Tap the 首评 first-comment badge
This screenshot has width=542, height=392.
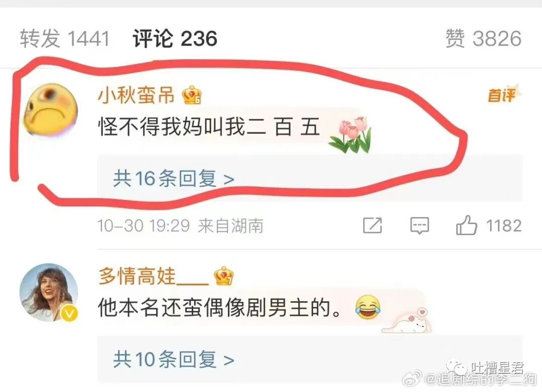point(503,94)
